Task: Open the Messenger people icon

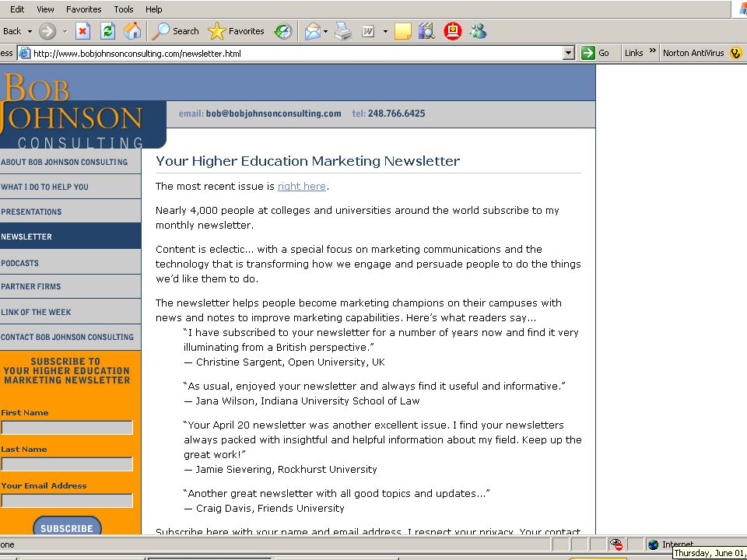Action: (x=478, y=31)
